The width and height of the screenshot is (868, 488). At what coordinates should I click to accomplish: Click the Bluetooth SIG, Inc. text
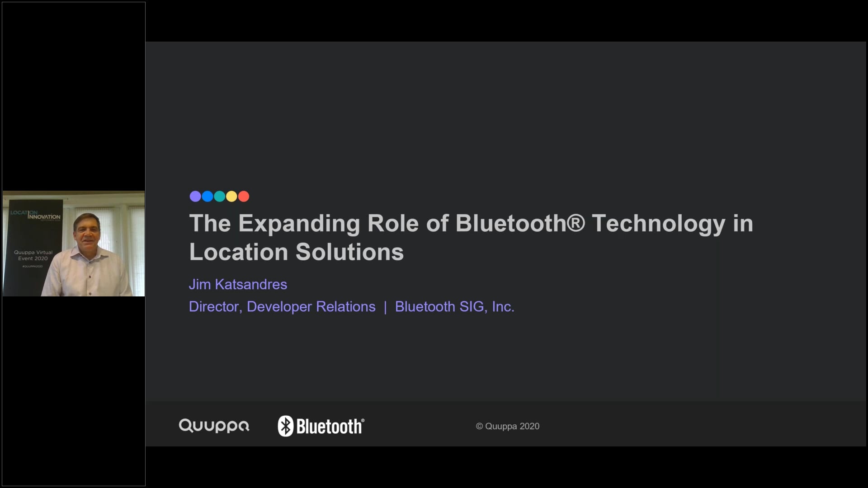pos(454,306)
